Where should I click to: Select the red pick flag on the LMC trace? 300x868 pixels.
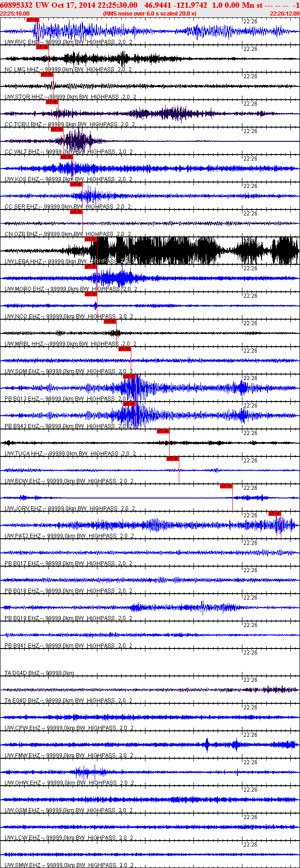tap(43, 47)
